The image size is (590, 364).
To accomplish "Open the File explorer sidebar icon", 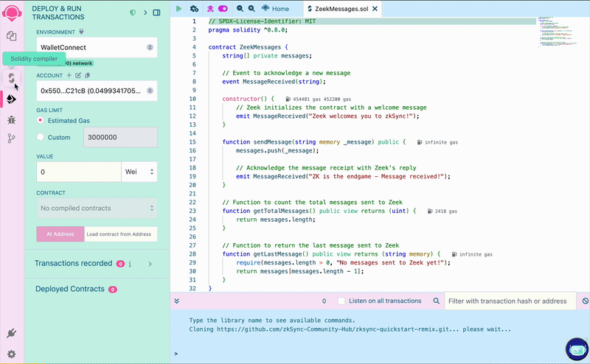I will [x=12, y=35].
